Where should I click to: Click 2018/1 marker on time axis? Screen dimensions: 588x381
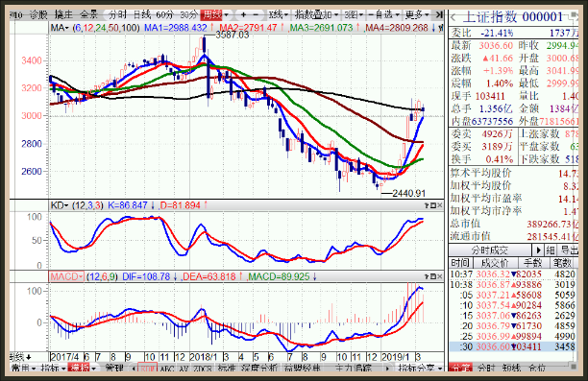click(x=204, y=357)
